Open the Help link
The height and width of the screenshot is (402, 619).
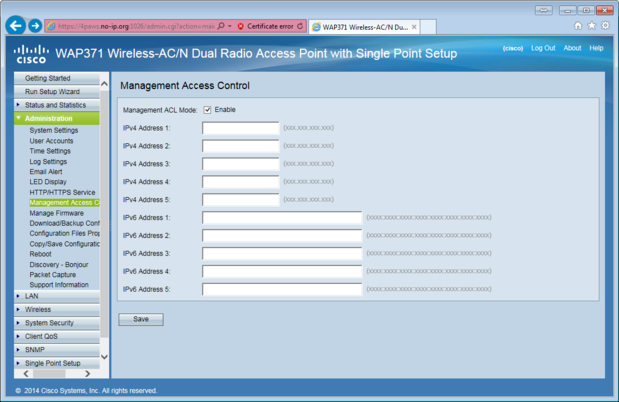point(596,48)
